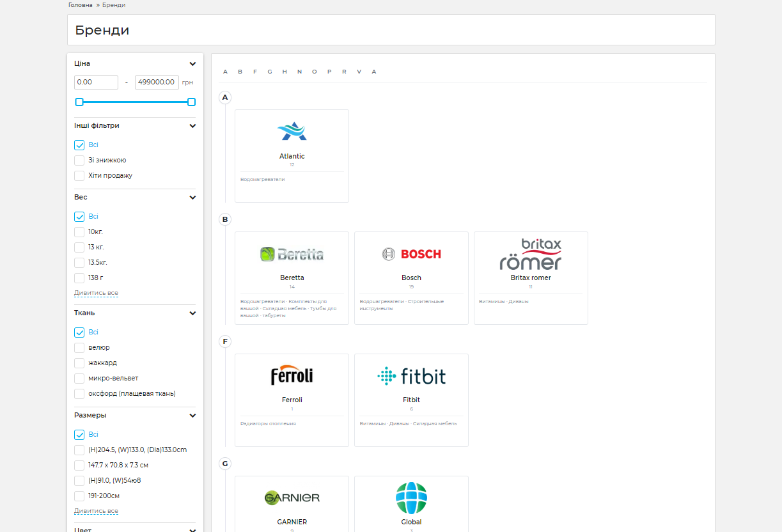Jump to letter G in alphabet index
782x532 pixels.
tap(270, 72)
